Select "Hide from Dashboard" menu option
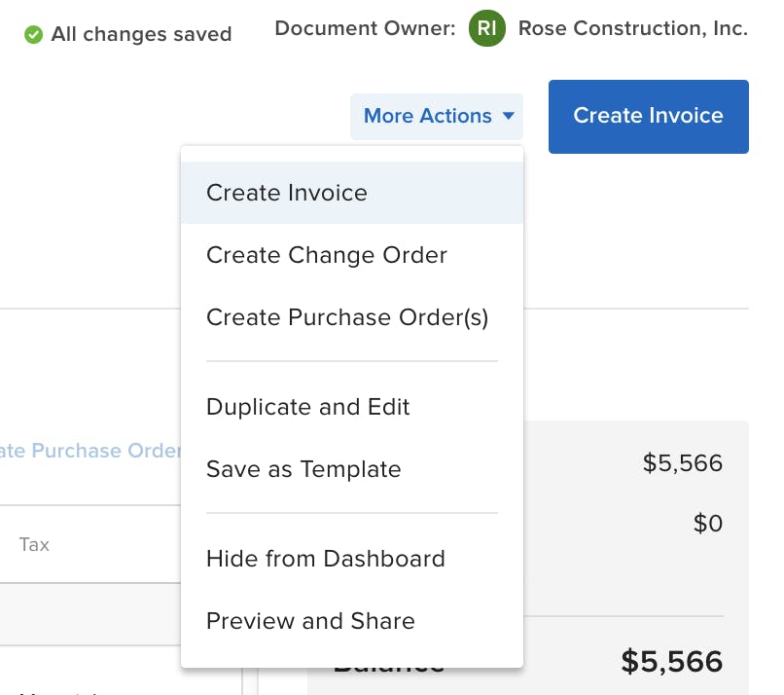 coord(326,559)
